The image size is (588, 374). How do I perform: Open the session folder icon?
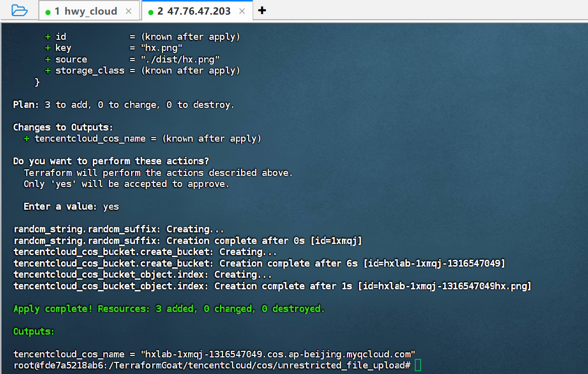point(19,11)
